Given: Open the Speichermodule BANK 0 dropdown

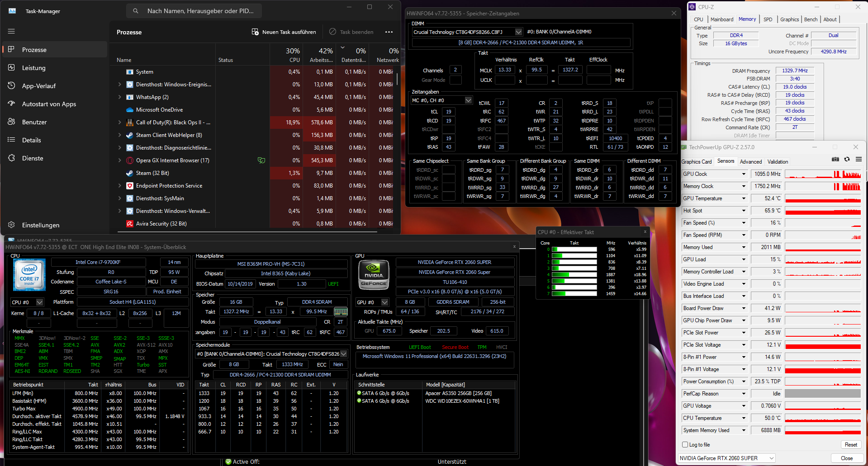Looking at the screenshot, I should click(344, 354).
